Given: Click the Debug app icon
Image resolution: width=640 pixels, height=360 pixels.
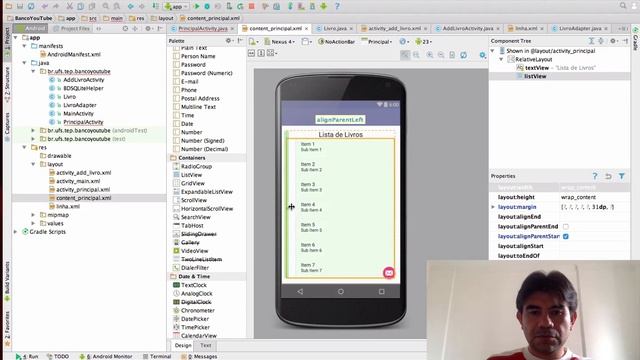Looking at the screenshot, I should (207, 6).
